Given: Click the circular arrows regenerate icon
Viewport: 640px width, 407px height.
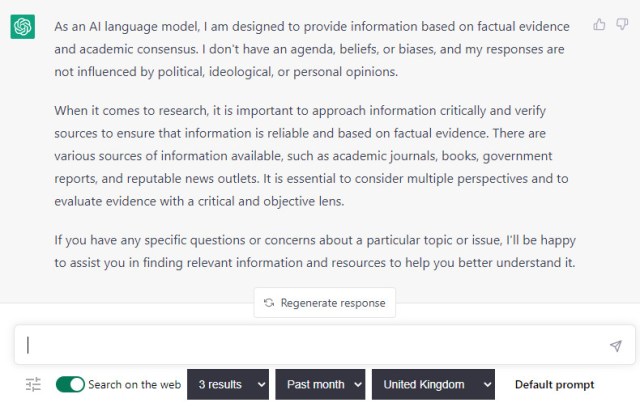Looking at the screenshot, I should 269,302.
